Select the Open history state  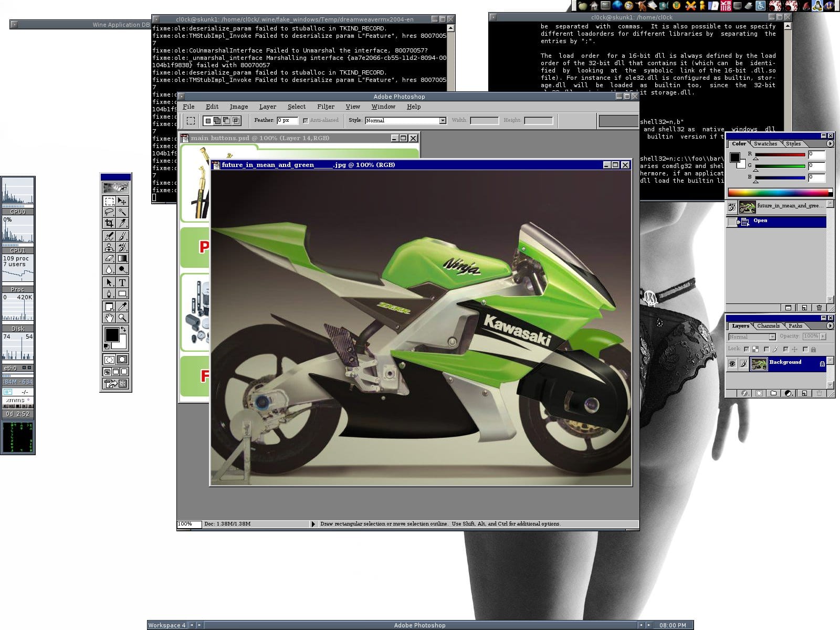[x=776, y=222]
